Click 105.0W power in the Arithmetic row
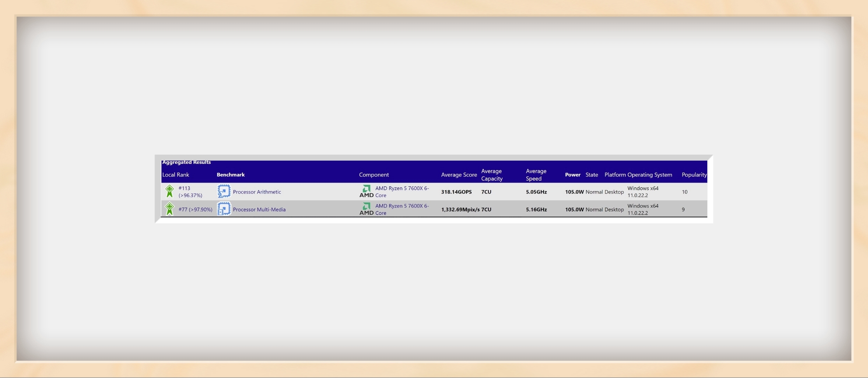The image size is (868, 378). 575,192
